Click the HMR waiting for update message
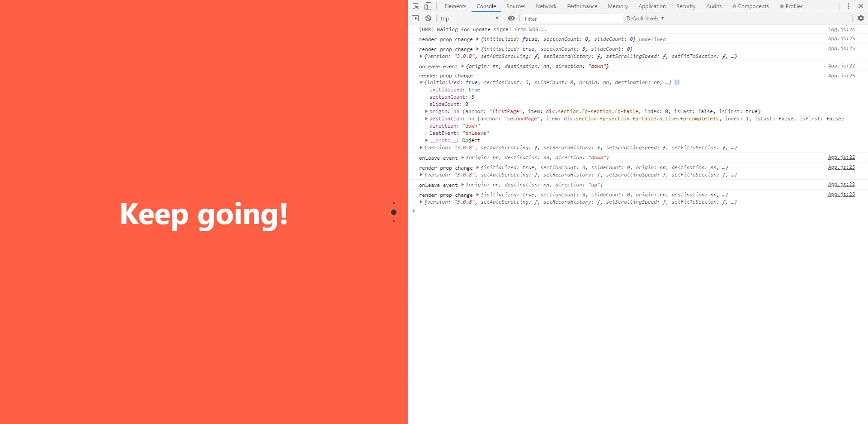The image size is (868, 424). [x=483, y=29]
